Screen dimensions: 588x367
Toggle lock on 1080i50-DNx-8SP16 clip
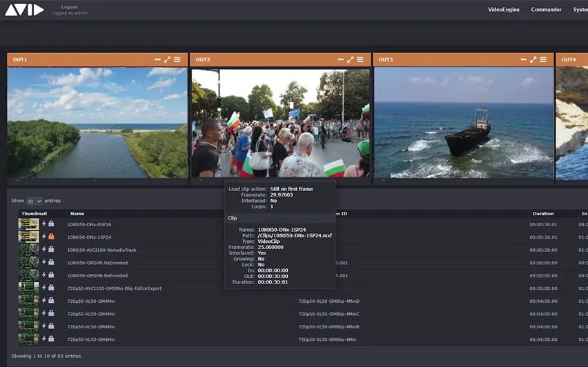coord(51,224)
